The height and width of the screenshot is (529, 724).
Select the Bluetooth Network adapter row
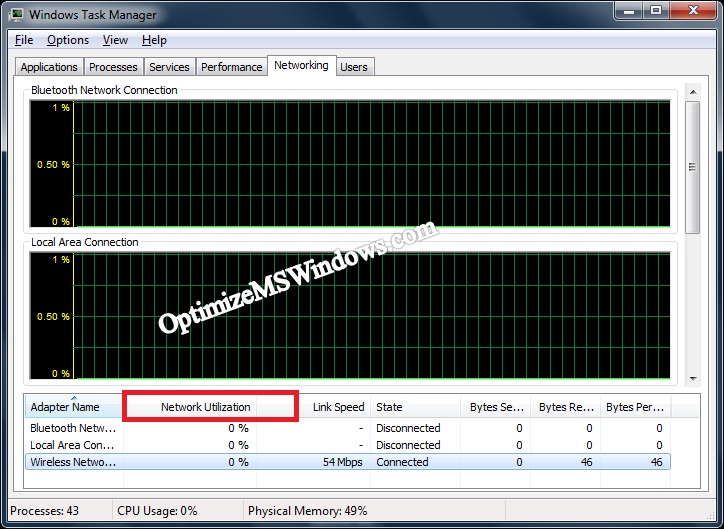(348, 428)
